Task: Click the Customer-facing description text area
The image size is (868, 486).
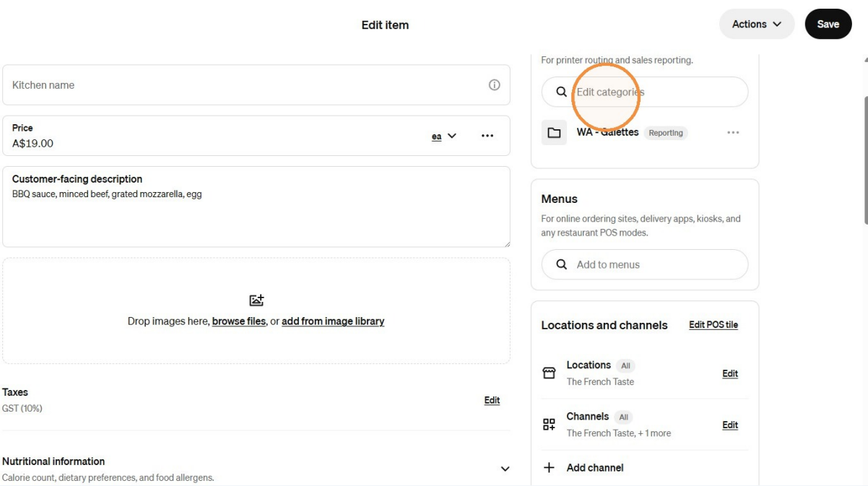Action: (256, 207)
